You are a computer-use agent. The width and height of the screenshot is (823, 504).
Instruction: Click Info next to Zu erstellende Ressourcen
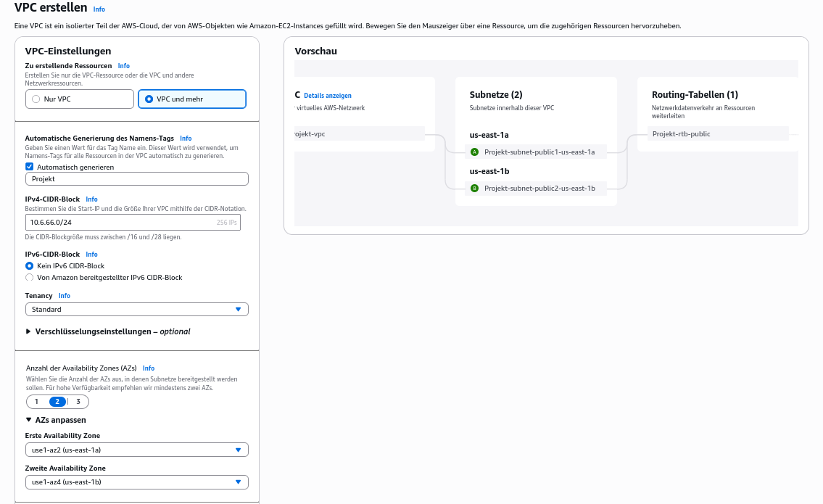pyautogui.click(x=123, y=65)
